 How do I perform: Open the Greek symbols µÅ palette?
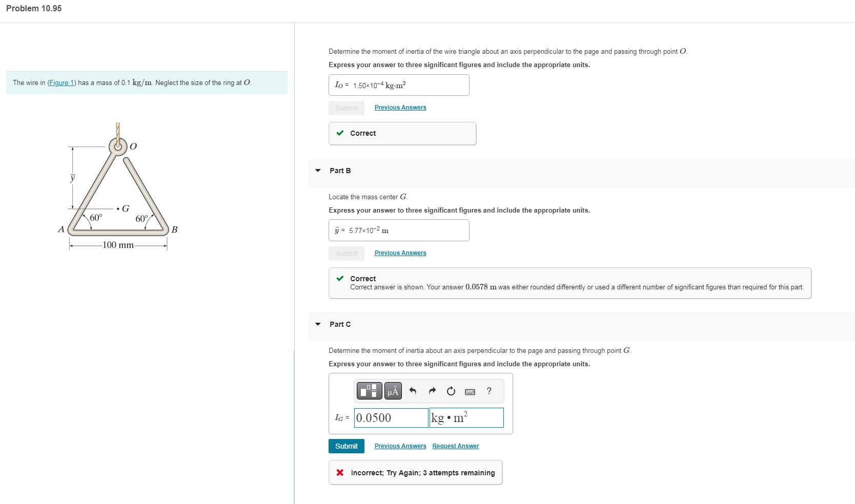pyautogui.click(x=393, y=391)
